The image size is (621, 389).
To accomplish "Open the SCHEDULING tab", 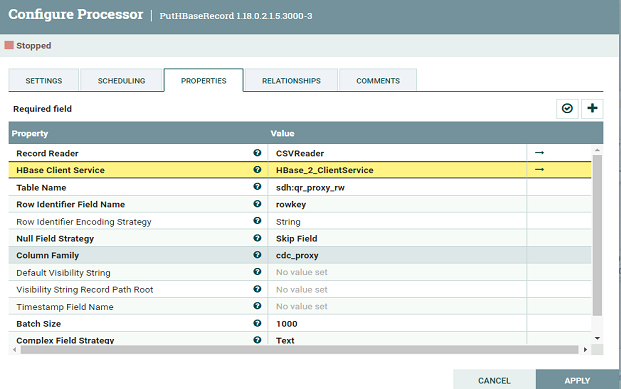I will [x=121, y=80].
